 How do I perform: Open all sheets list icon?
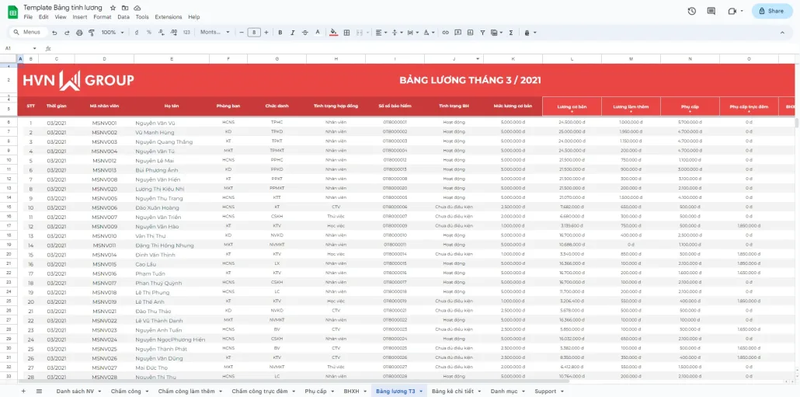click(x=39, y=391)
